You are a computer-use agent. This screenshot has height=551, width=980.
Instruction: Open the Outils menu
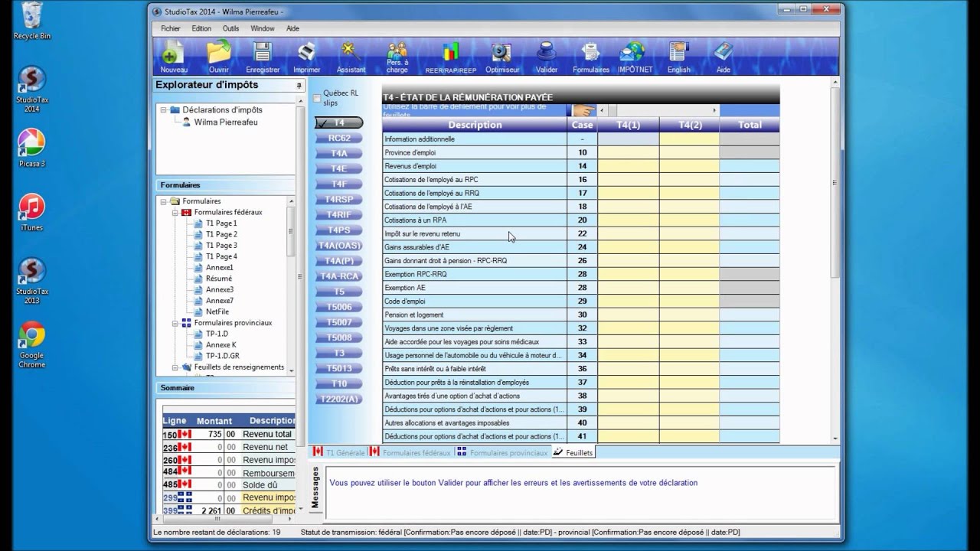[231, 28]
